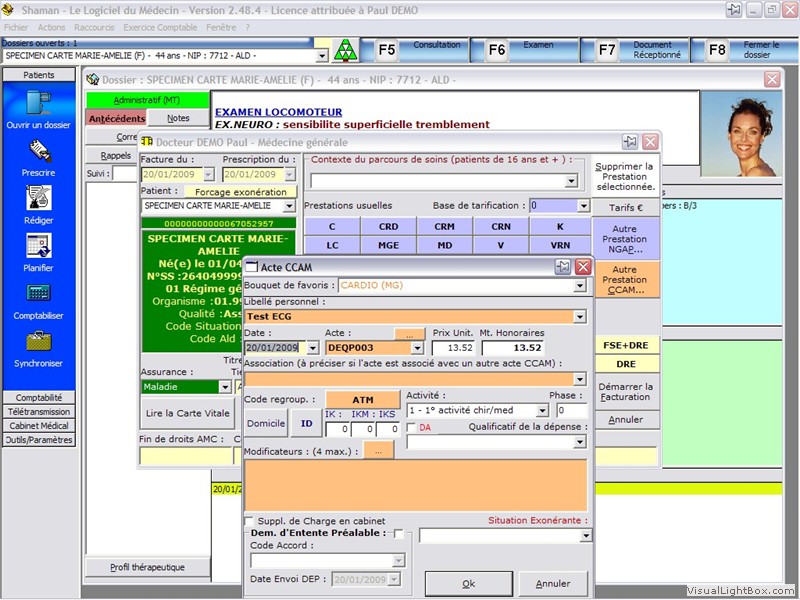Check the Dem. d'Entente Préalable box

tap(399, 534)
